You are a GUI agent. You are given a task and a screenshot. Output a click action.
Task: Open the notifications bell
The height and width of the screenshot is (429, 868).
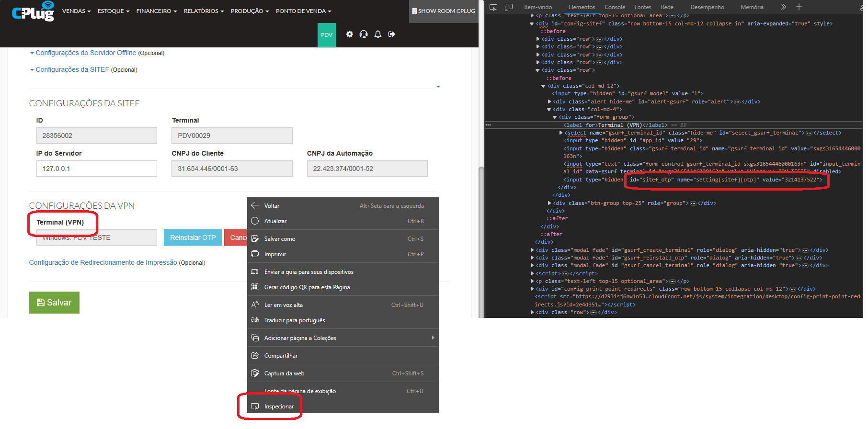[378, 34]
